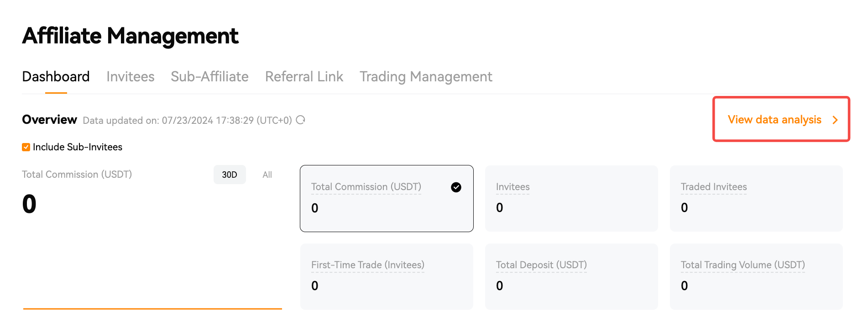Open the Trading Management tab
The height and width of the screenshot is (329, 868).
(426, 77)
